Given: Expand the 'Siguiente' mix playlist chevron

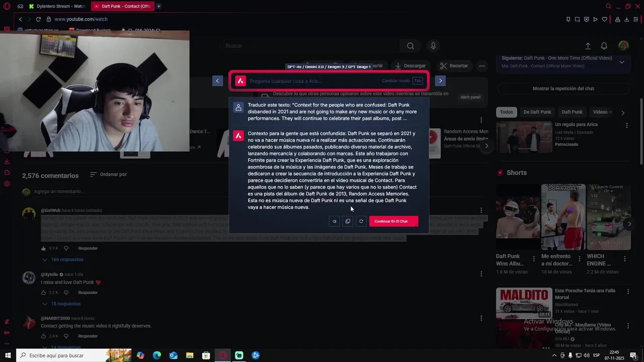Looking at the screenshot, I should pyautogui.click(x=622, y=62).
